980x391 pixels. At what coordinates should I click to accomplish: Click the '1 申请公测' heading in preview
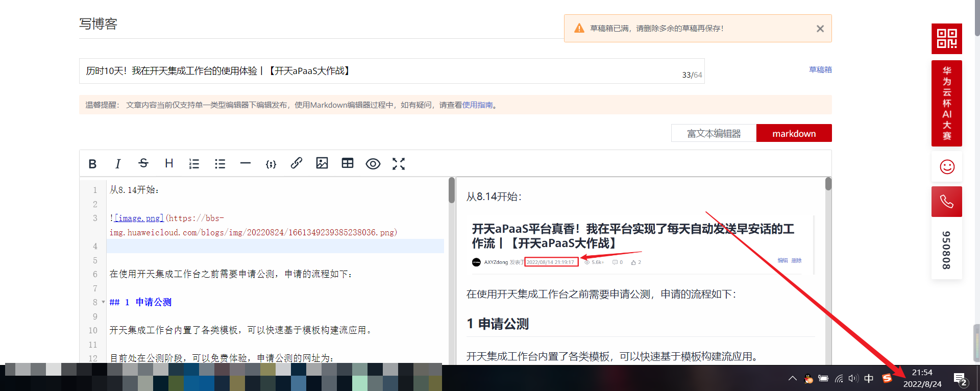[x=498, y=324]
